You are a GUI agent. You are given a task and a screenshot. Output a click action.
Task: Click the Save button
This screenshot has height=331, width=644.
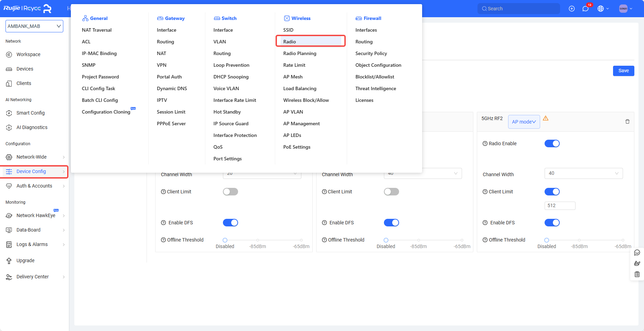tap(624, 71)
